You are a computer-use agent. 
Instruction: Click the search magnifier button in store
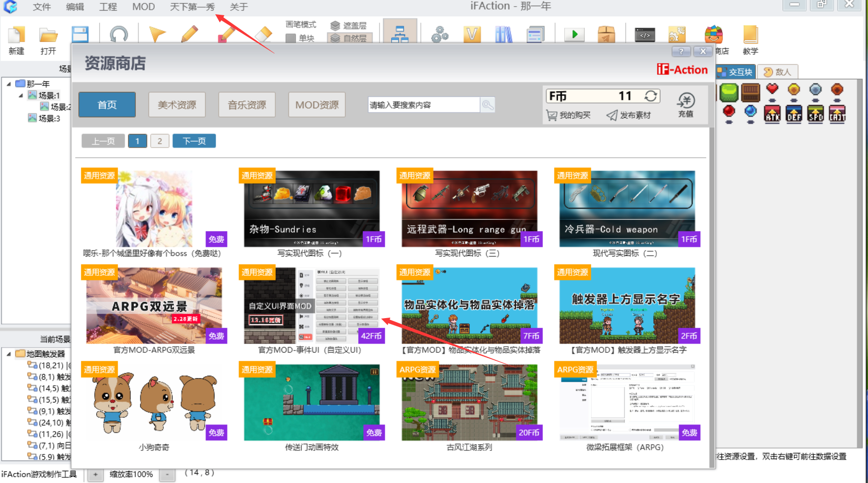(x=487, y=105)
